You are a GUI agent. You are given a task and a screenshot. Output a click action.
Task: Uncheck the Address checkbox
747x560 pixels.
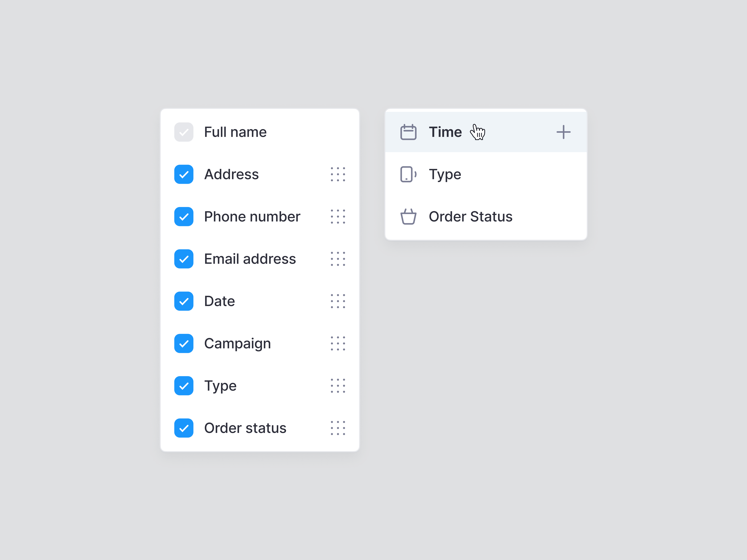click(x=184, y=175)
